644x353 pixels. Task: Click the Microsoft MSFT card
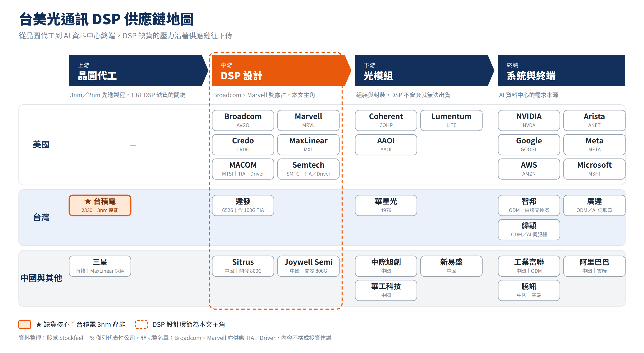pyautogui.click(x=594, y=169)
